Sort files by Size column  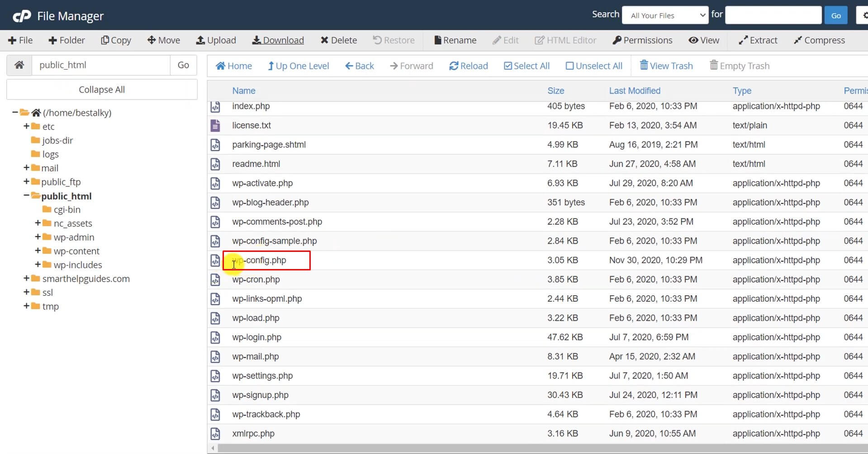click(555, 91)
